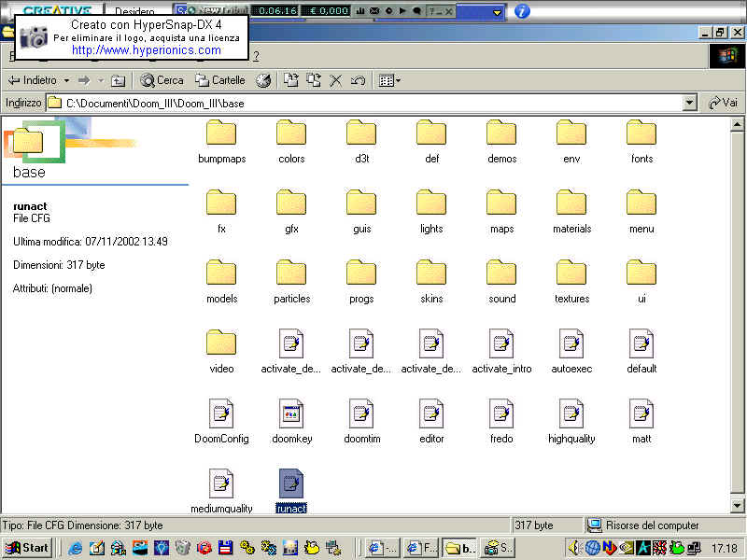747x560 pixels.
Task: Open the Start menu
Action: (x=27, y=548)
